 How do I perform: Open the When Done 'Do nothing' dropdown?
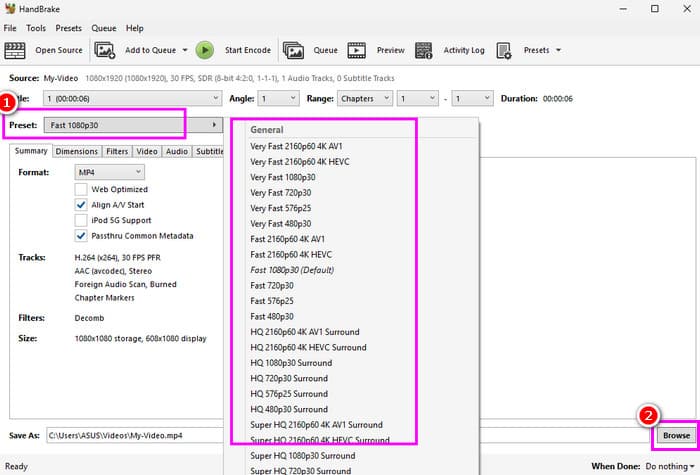(670, 466)
